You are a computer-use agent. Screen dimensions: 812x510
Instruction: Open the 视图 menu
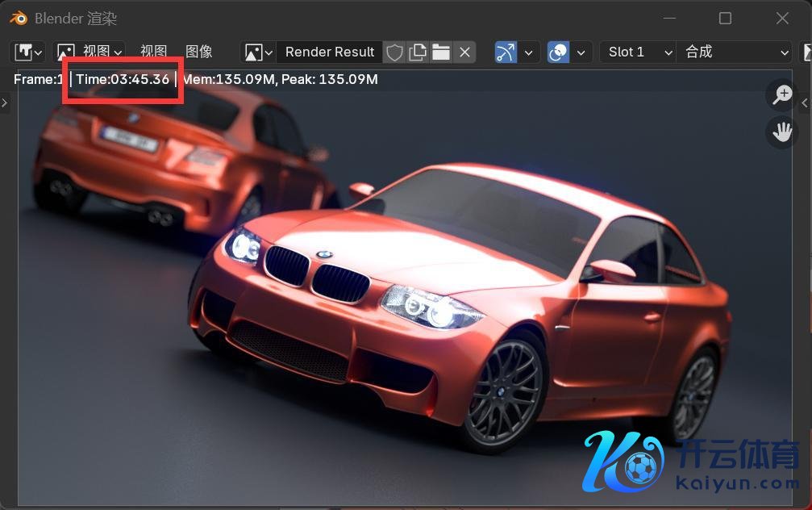(153, 52)
